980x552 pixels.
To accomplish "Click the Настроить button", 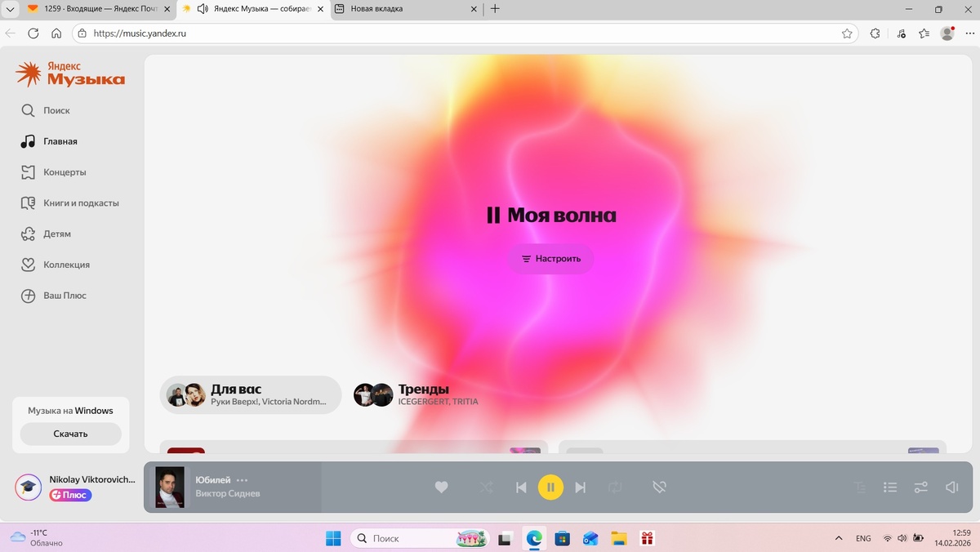I will pos(551,259).
